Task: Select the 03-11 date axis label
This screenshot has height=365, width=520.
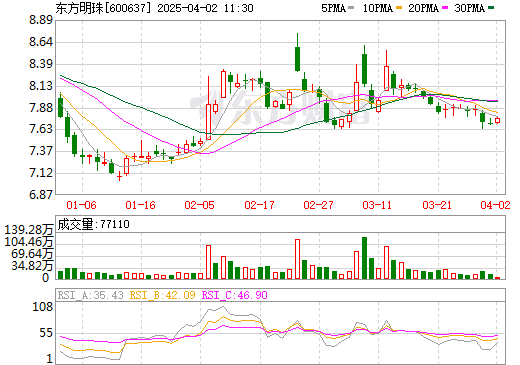Action: (377, 205)
